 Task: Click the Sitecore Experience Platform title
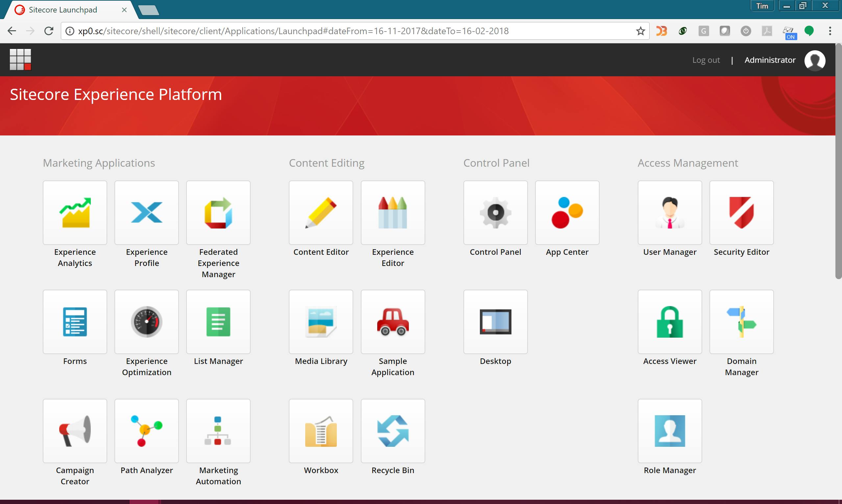[116, 94]
